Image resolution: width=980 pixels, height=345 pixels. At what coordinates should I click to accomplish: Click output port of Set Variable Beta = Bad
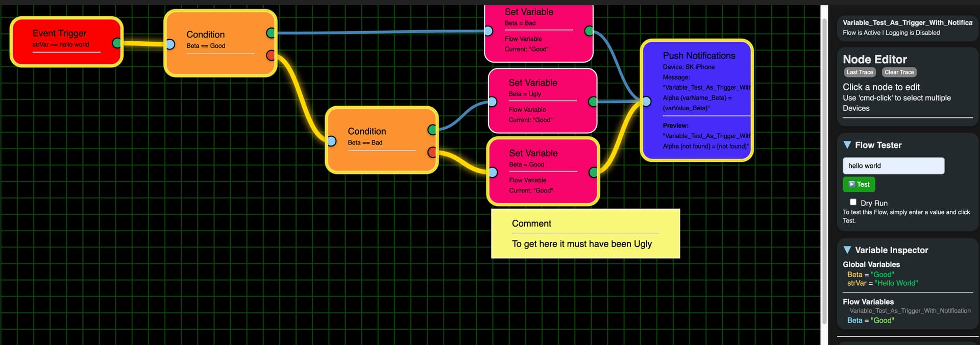pyautogui.click(x=589, y=31)
